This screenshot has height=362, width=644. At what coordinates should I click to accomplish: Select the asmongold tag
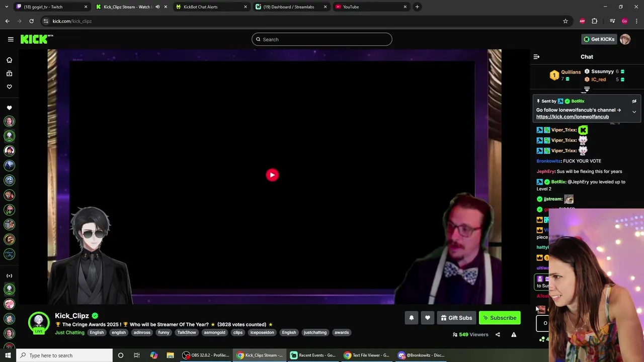click(x=215, y=332)
